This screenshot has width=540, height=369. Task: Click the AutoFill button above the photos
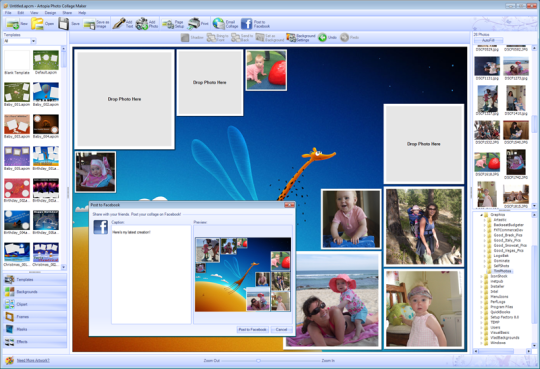point(488,40)
